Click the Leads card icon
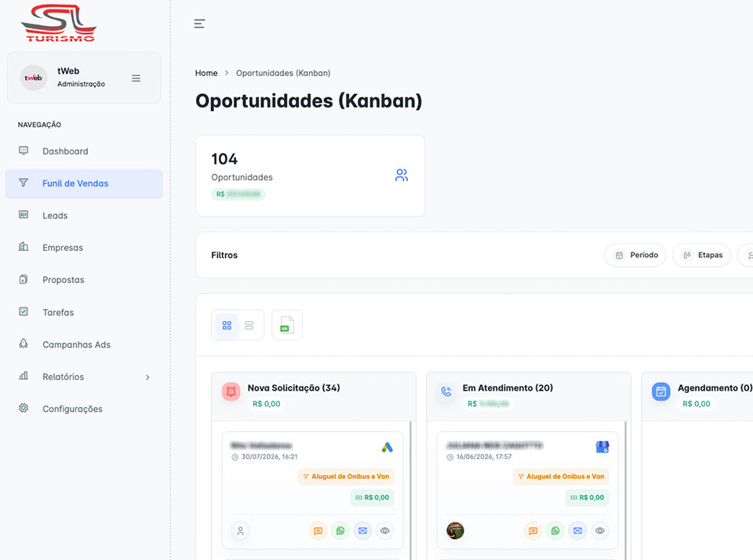The width and height of the screenshot is (753, 560). [x=24, y=215]
